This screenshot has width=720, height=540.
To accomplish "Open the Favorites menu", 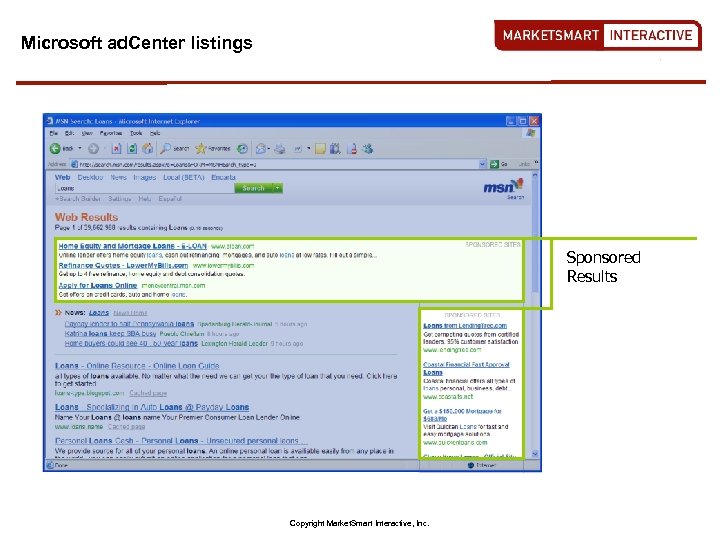I will 111,133.
